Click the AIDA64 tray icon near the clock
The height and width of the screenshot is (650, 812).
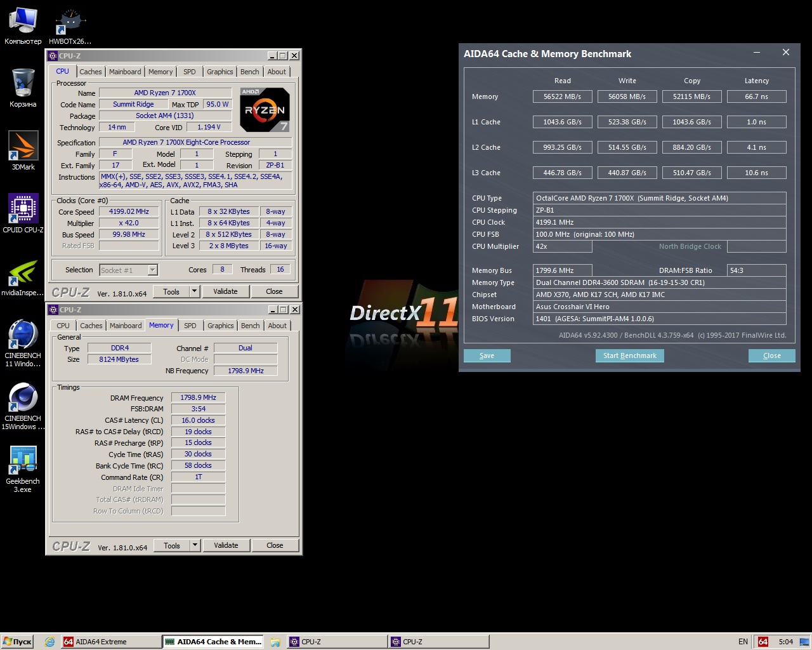pyautogui.click(x=763, y=642)
